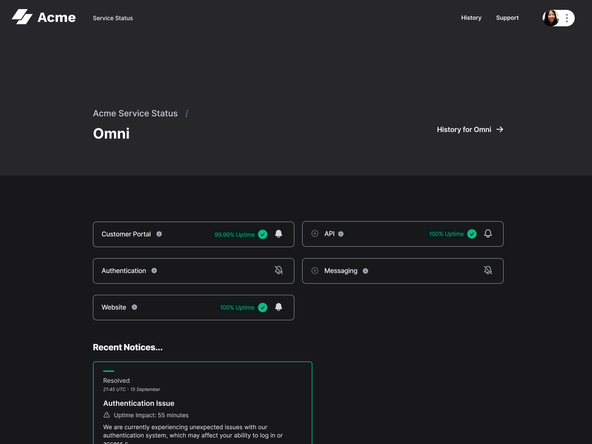Click API 100% Uptime label
Screen dimensions: 592x444
click(x=446, y=234)
